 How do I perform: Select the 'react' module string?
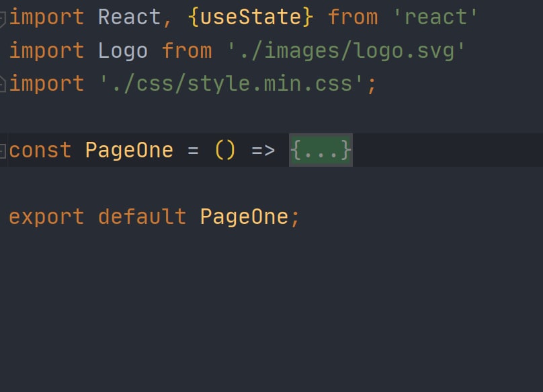click(435, 17)
